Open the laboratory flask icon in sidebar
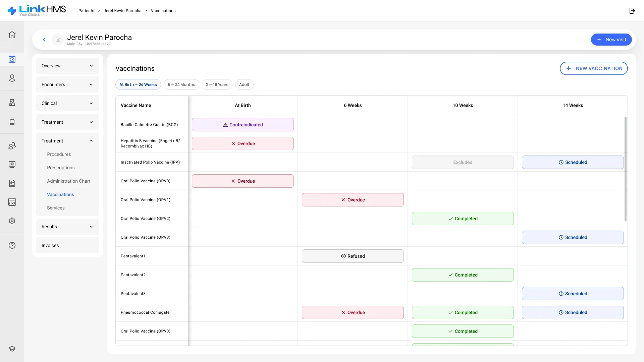 point(12,103)
